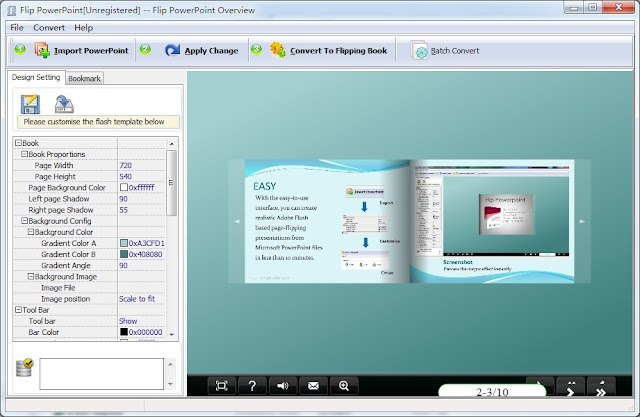The height and width of the screenshot is (417, 640).
Task: Click the application icon in the title bar
Action: tap(12, 10)
